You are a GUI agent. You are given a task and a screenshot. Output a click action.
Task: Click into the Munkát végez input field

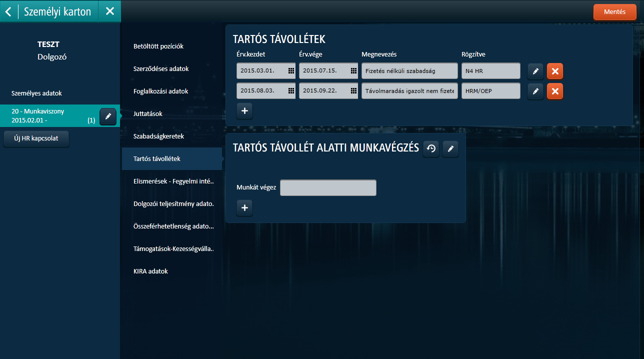[328, 187]
